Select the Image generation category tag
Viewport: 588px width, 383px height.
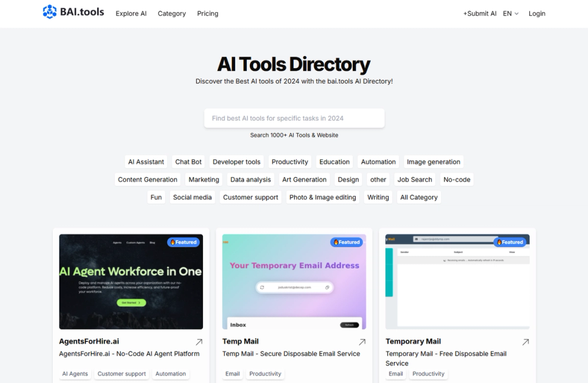tap(433, 162)
